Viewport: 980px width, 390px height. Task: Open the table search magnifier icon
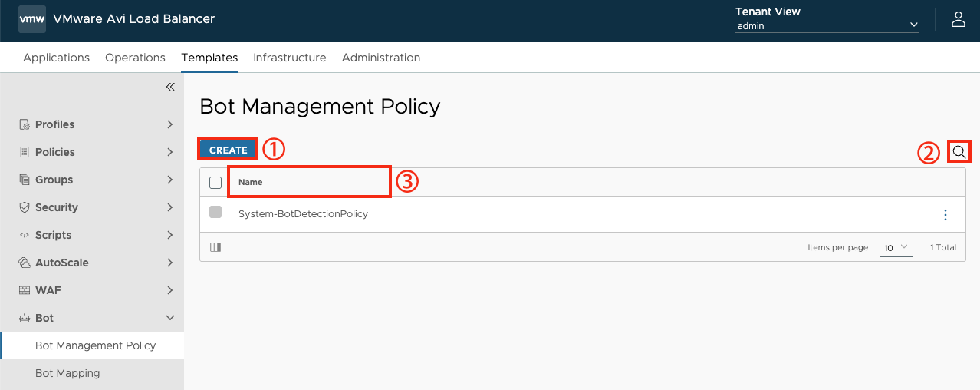pos(959,152)
